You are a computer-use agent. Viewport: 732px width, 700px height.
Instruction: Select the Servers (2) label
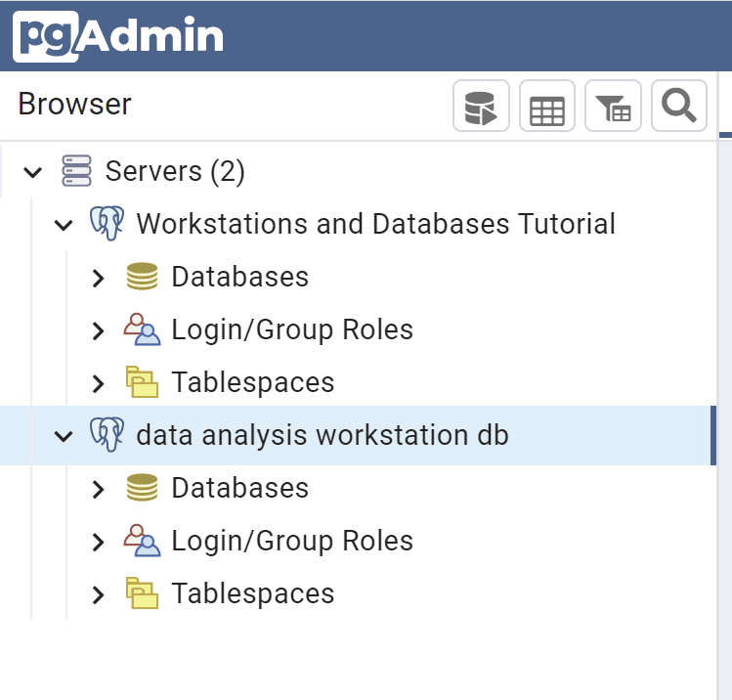click(175, 171)
